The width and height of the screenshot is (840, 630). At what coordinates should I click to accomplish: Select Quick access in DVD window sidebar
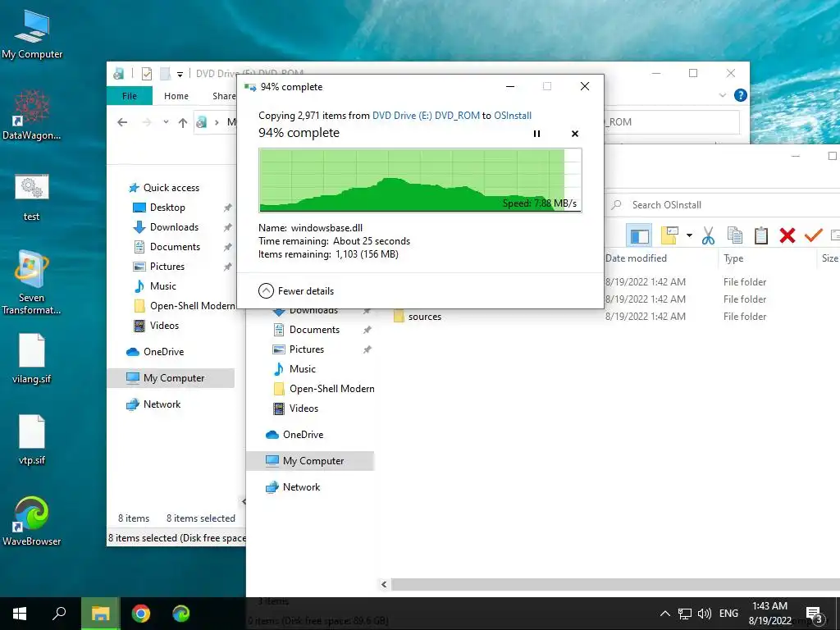coord(164,188)
